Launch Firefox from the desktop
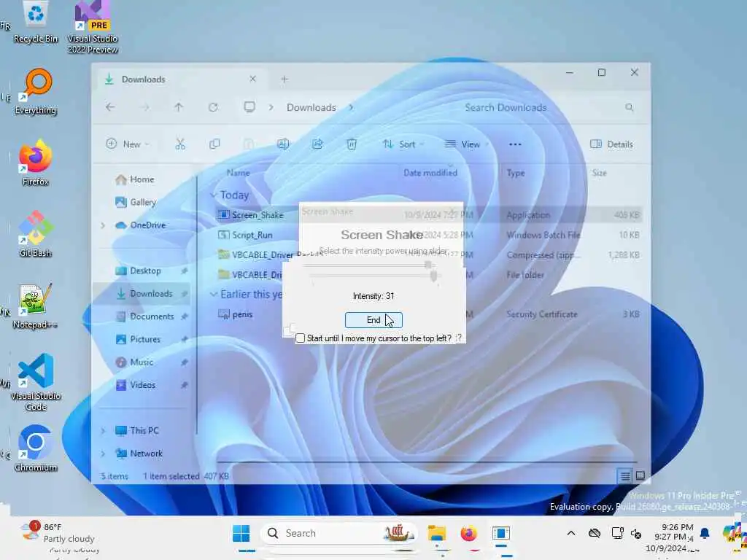The width and height of the screenshot is (747, 560). pyautogui.click(x=35, y=163)
